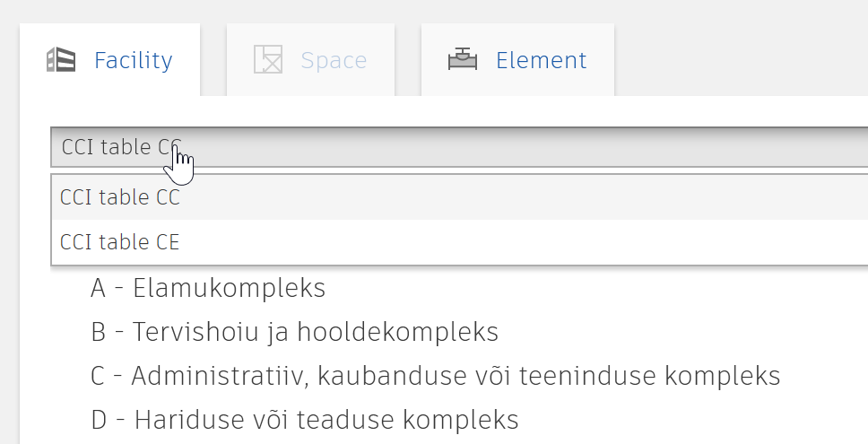This screenshot has height=444, width=868.
Task: Open the Space tab
Action: click(x=310, y=60)
